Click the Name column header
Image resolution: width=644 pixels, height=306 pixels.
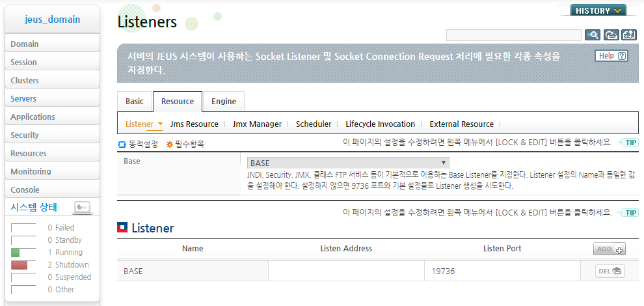coord(193,249)
